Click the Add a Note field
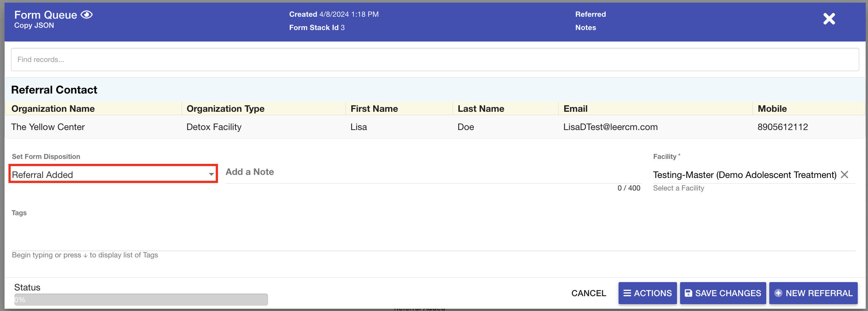This screenshot has width=868, height=311. click(432, 173)
